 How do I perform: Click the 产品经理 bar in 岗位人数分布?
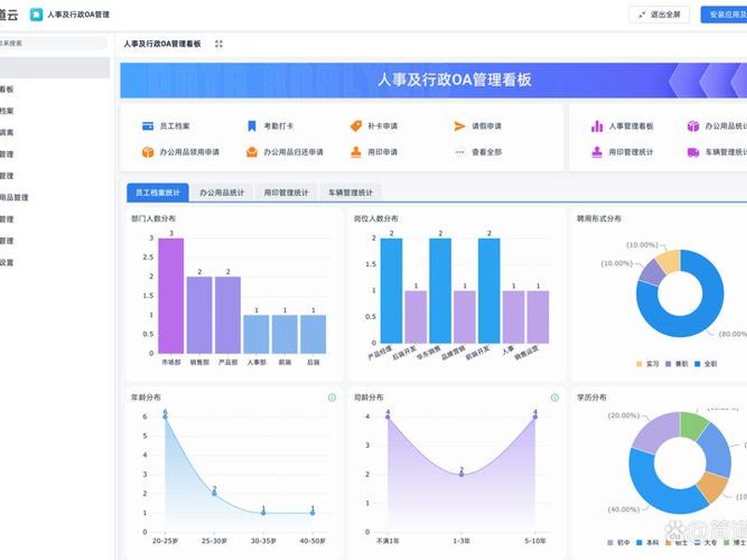pyautogui.click(x=391, y=290)
